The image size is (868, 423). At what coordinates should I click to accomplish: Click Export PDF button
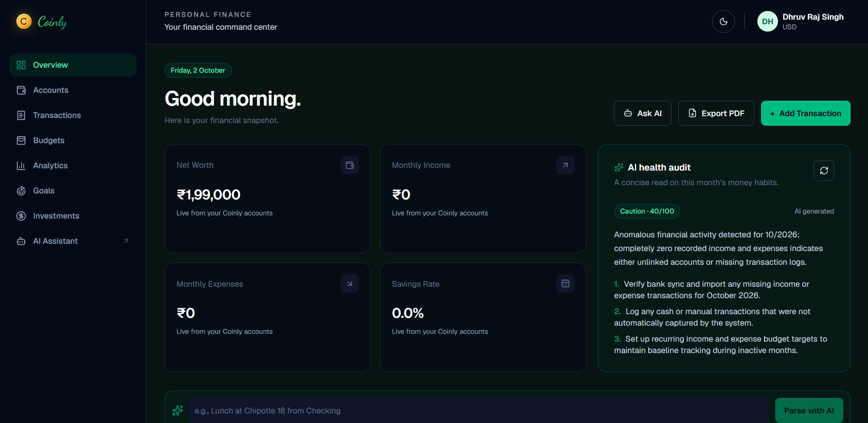[x=716, y=113]
